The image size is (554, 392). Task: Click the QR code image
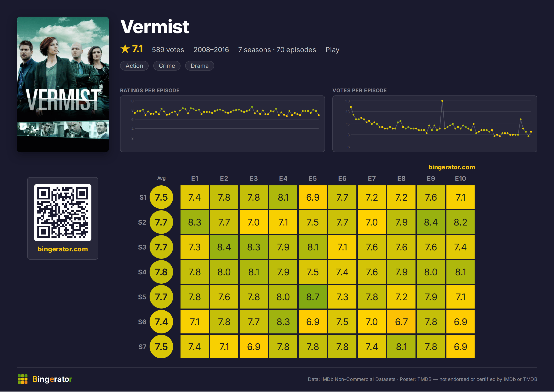click(x=63, y=213)
